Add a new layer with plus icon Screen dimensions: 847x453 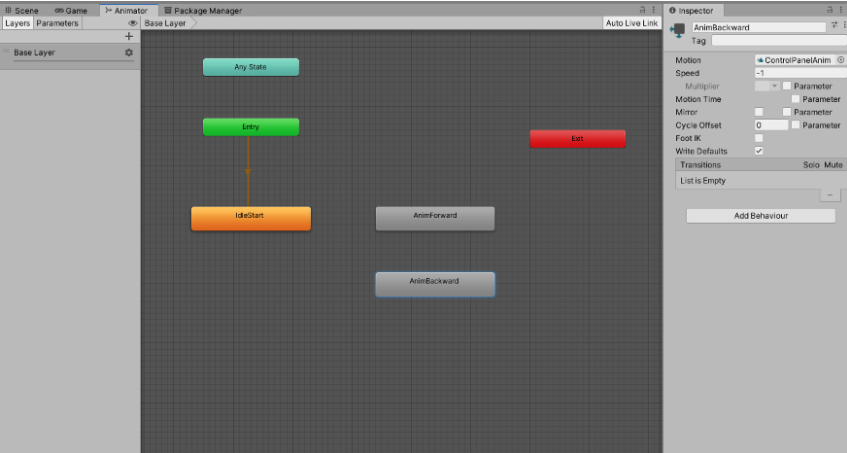129,36
